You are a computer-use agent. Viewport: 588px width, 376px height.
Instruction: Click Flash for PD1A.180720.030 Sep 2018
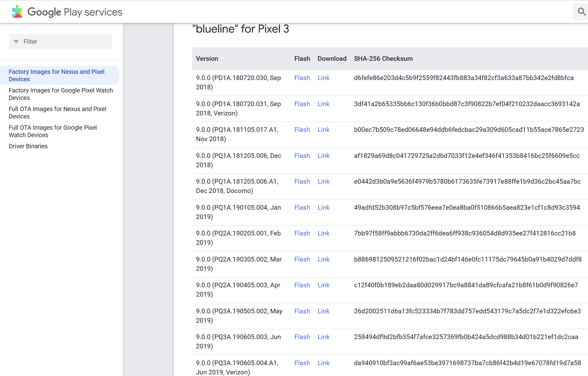point(302,78)
